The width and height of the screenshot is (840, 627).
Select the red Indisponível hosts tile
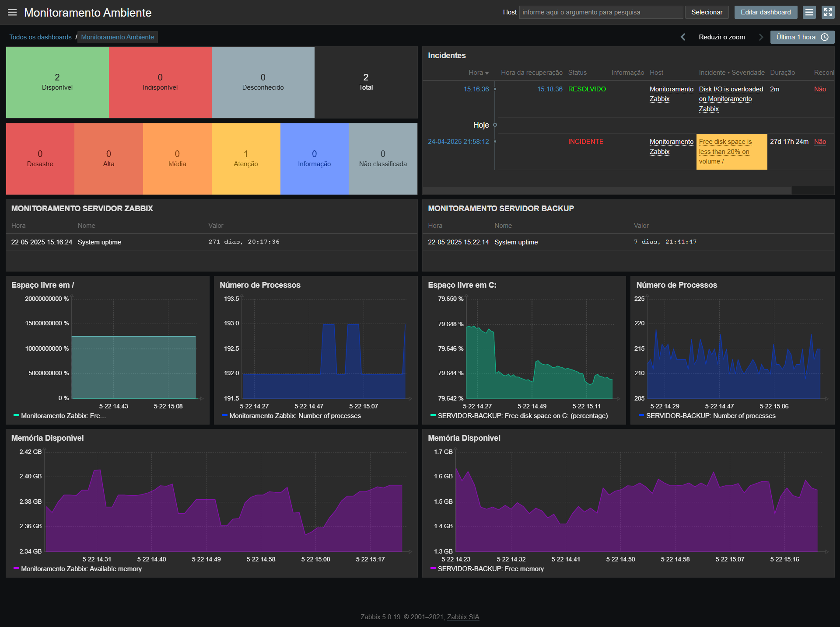pyautogui.click(x=160, y=82)
